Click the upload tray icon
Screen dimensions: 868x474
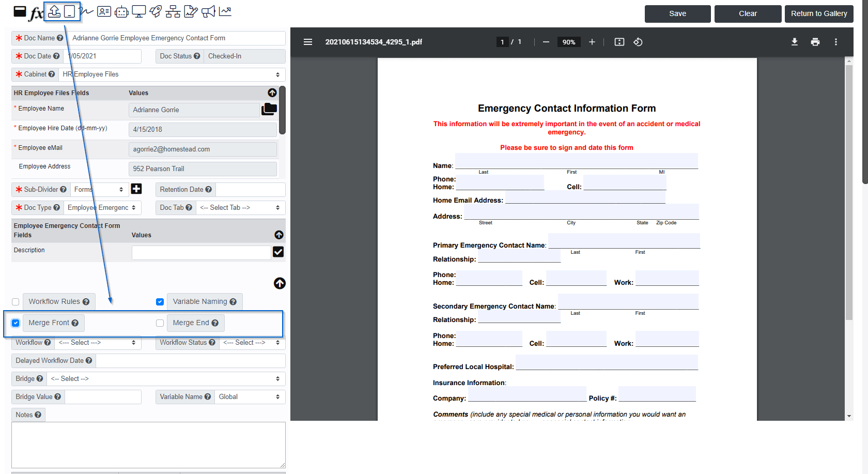(x=54, y=11)
